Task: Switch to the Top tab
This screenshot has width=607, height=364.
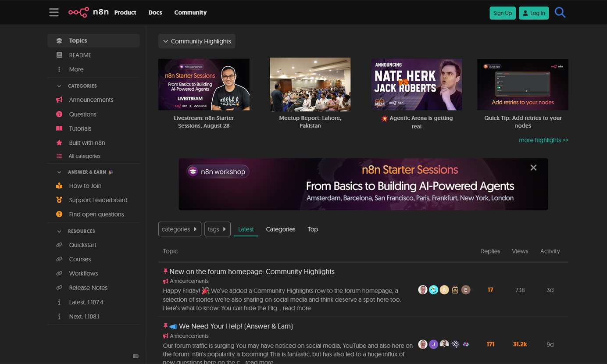Action: pos(313,229)
